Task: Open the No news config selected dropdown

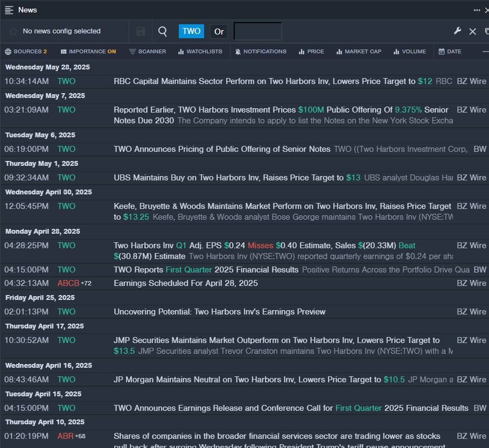Action: pos(62,31)
